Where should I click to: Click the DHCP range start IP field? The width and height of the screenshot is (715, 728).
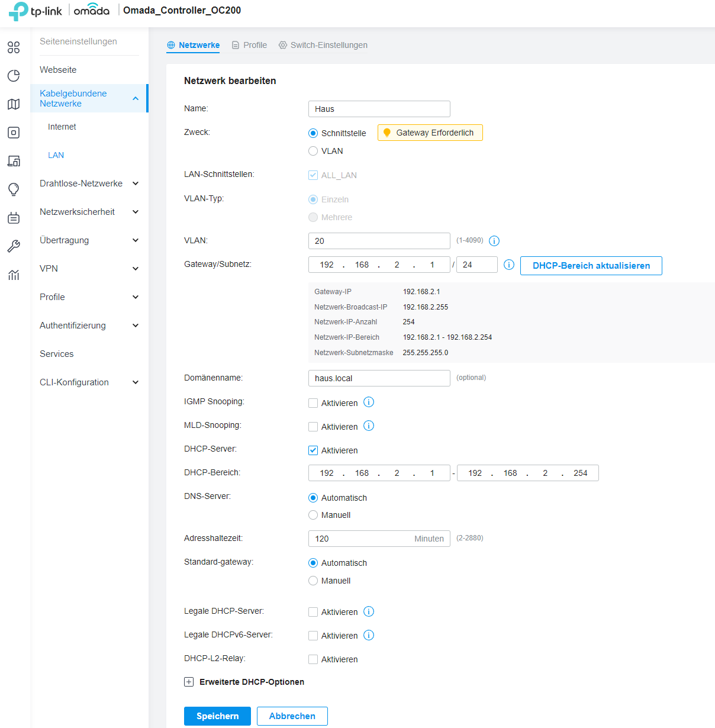click(379, 473)
